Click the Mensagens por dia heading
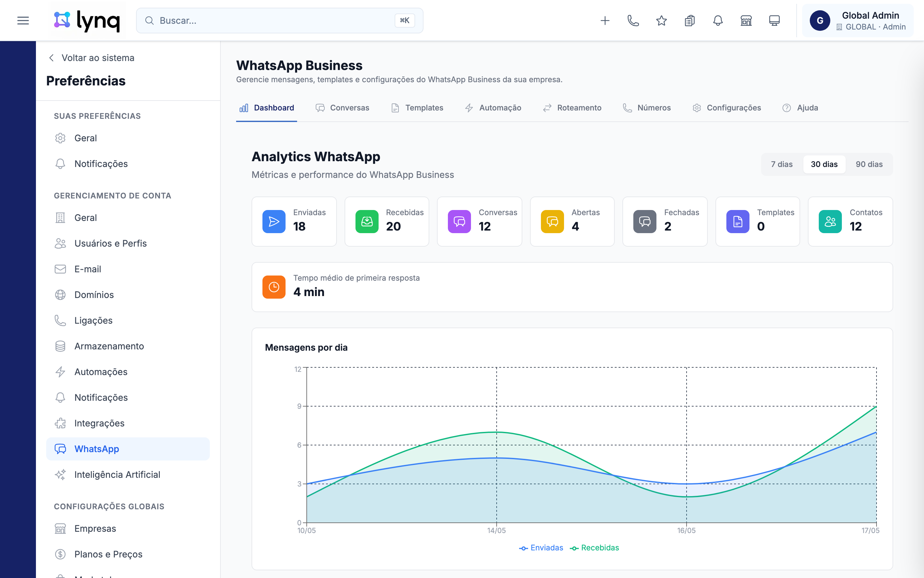This screenshot has height=578, width=924. [306, 347]
